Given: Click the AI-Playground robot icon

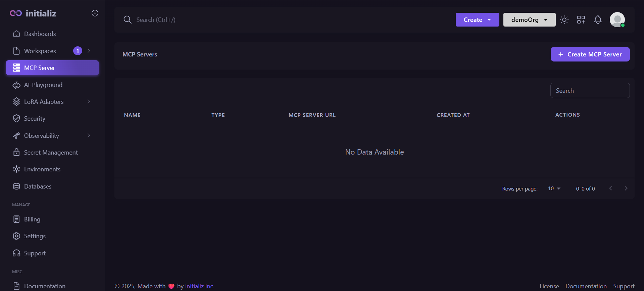Looking at the screenshot, I should (16, 85).
